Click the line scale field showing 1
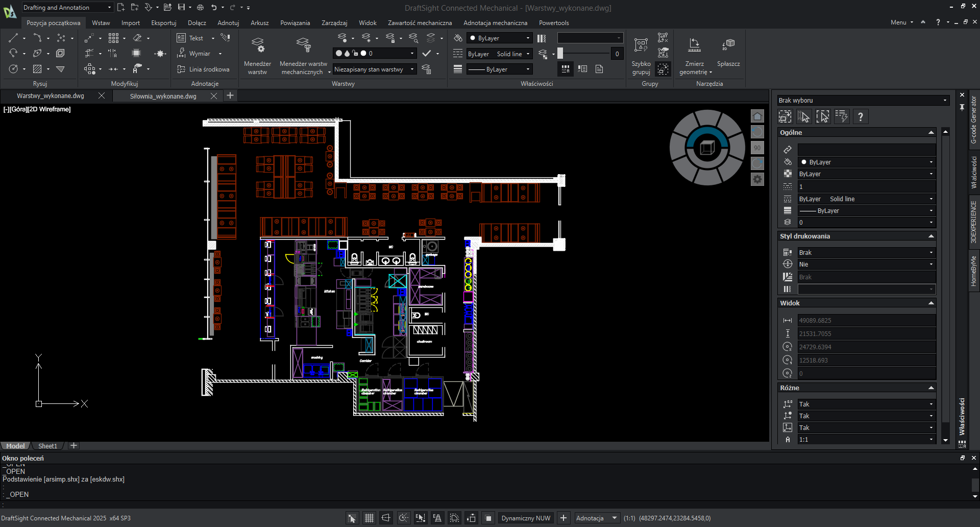 click(x=866, y=187)
